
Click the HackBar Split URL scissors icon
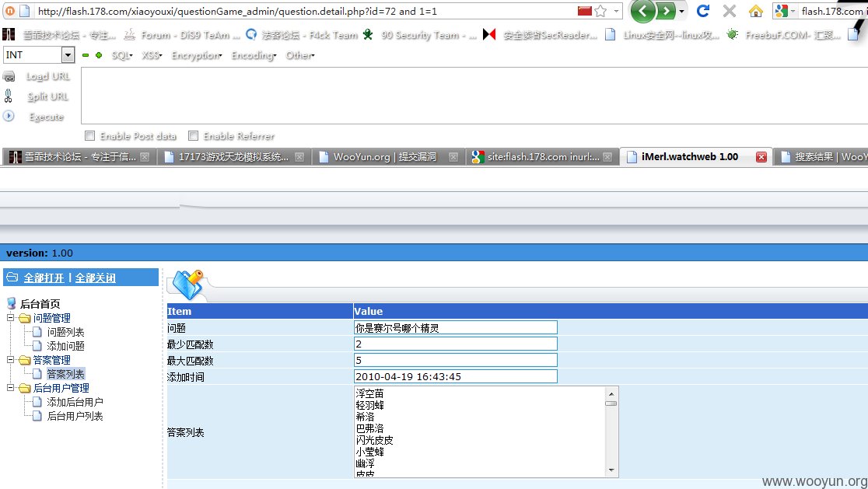[x=9, y=96]
